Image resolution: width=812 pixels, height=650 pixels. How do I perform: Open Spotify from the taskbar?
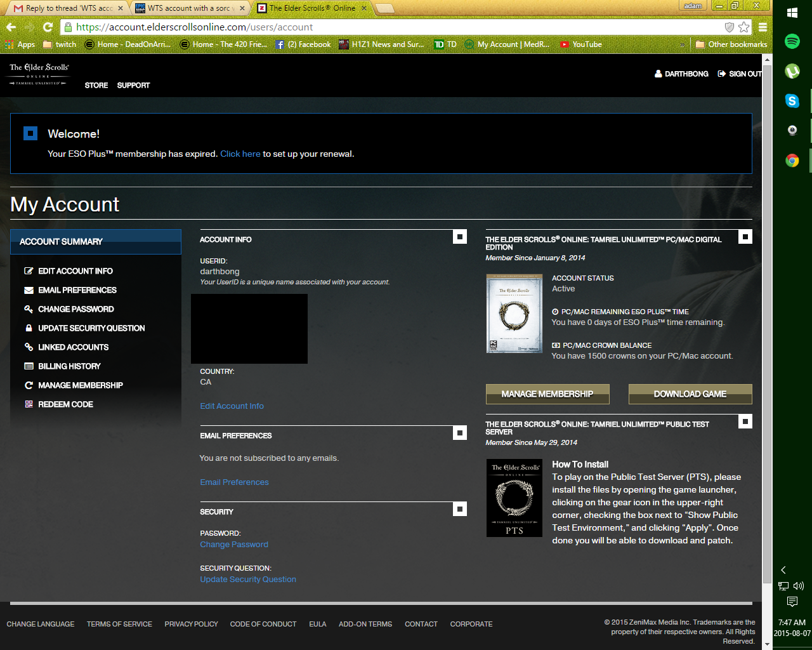tap(792, 41)
